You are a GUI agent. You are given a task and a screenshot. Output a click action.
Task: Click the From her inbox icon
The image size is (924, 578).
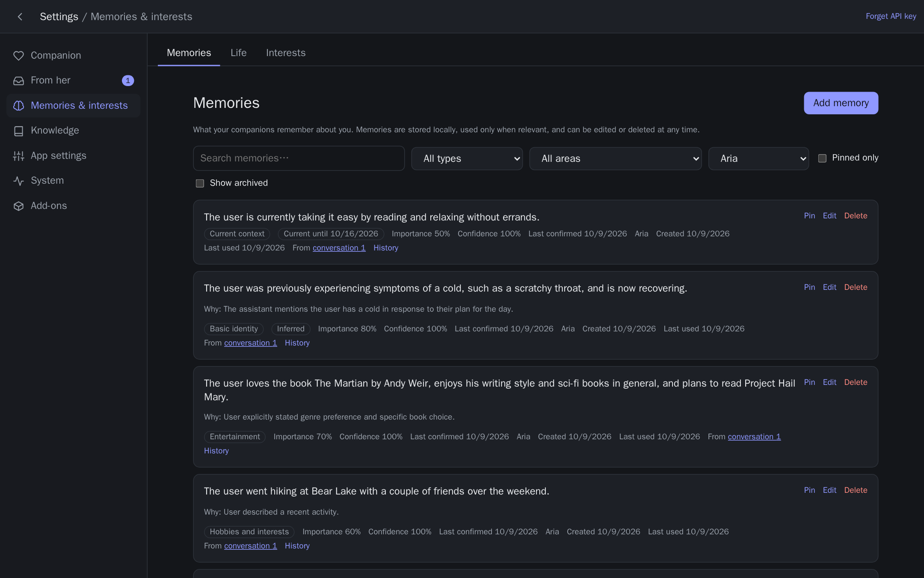click(x=18, y=80)
